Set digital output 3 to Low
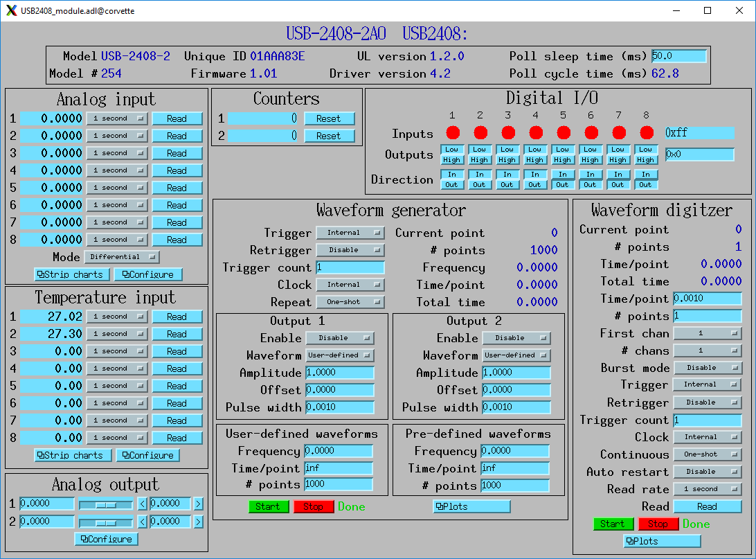Viewport: 756px width, 559px height. click(507, 150)
